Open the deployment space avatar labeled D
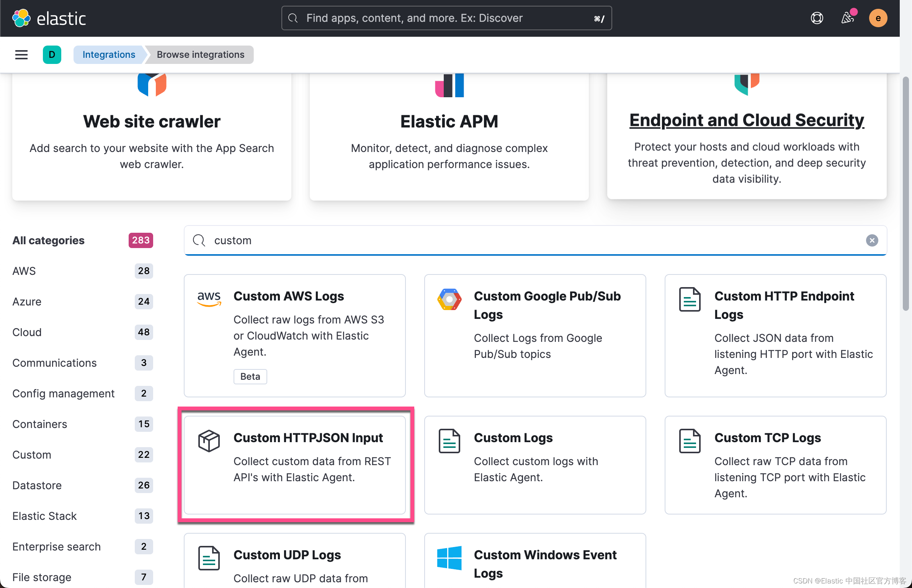 tap(52, 54)
